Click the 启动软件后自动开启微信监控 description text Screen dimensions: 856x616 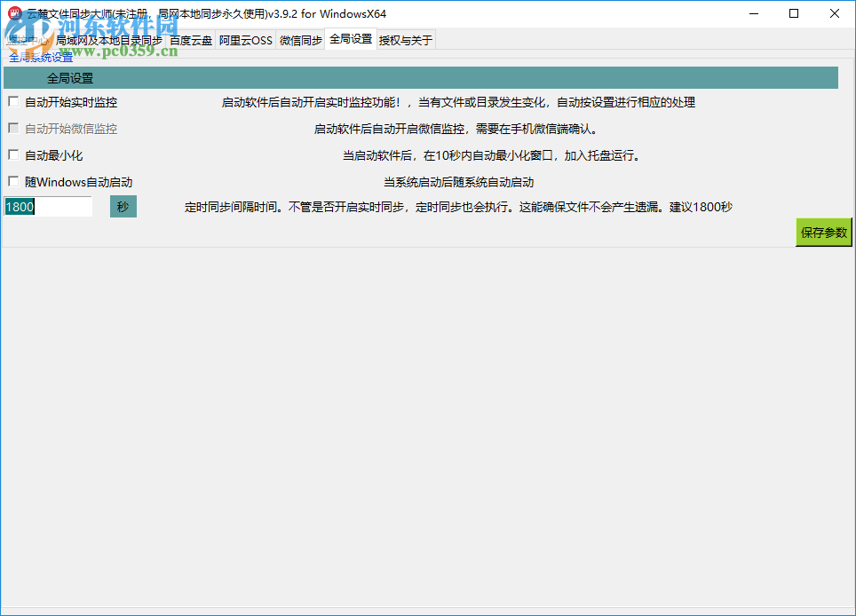pyautogui.click(x=457, y=129)
